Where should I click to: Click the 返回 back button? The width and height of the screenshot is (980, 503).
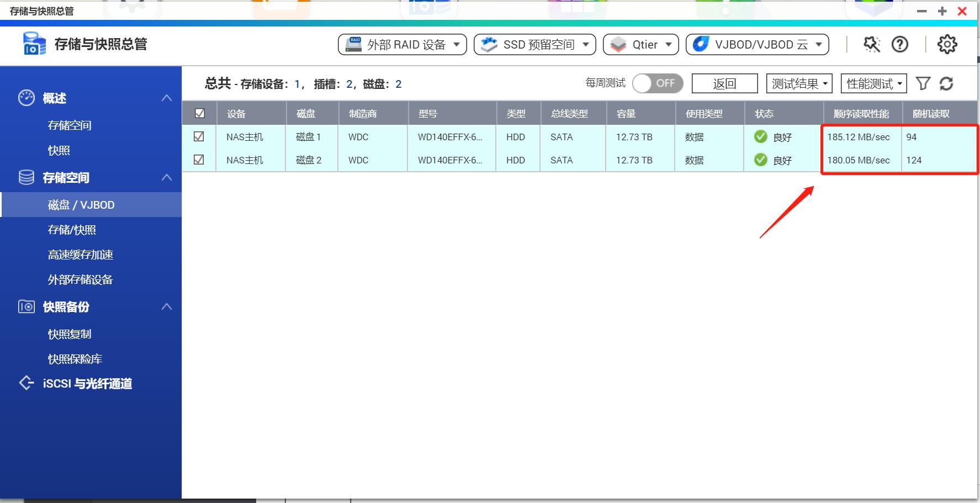click(724, 83)
